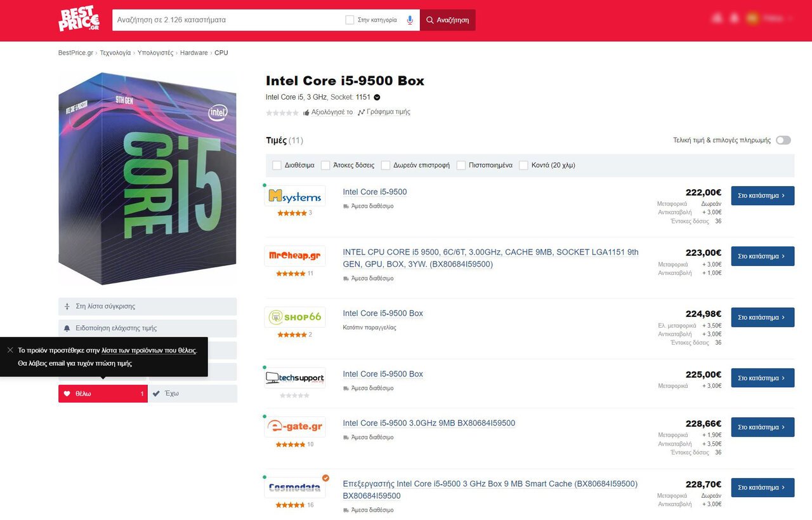812x520 pixels.
Task: Open the socket 1151 details chevron
Action: click(377, 97)
